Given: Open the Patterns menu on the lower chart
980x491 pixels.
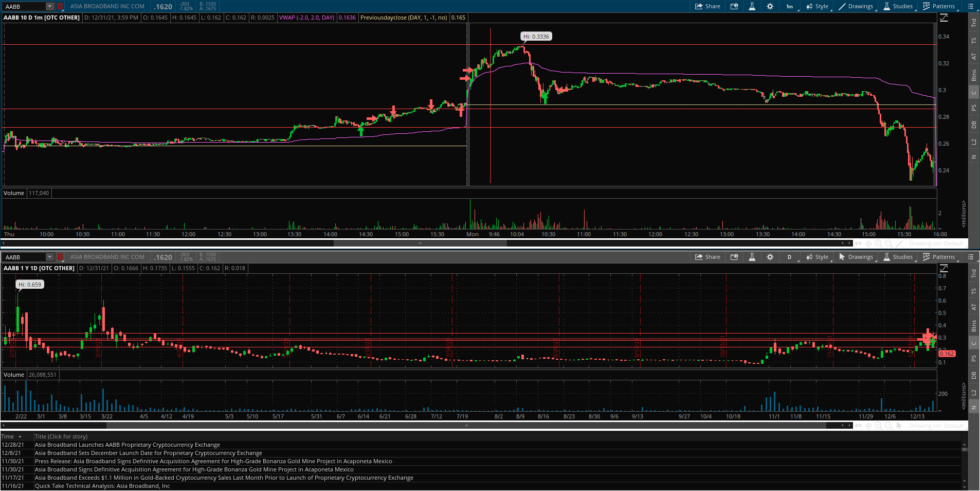Looking at the screenshot, I should [939, 257].
